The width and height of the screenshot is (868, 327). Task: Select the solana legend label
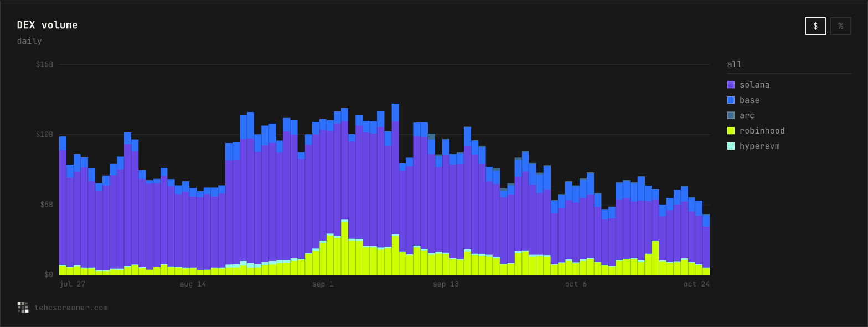coord(755,85)
